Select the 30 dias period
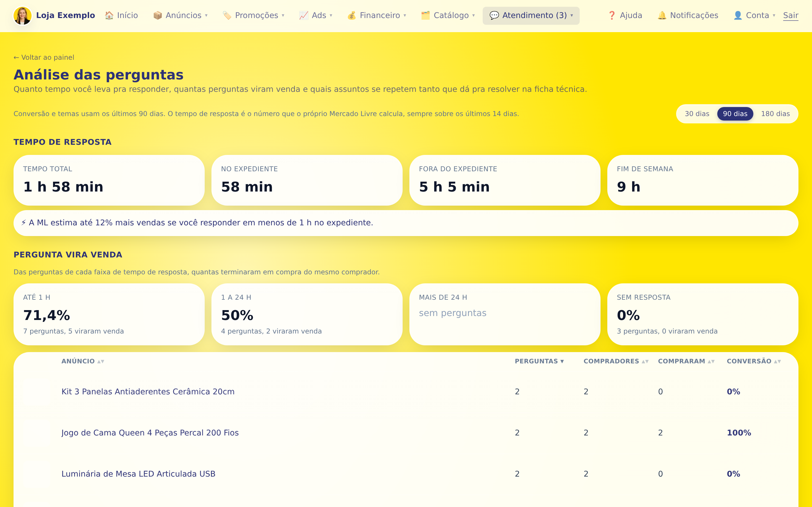This screenshot has width=812, height=507. coord(697,114)
